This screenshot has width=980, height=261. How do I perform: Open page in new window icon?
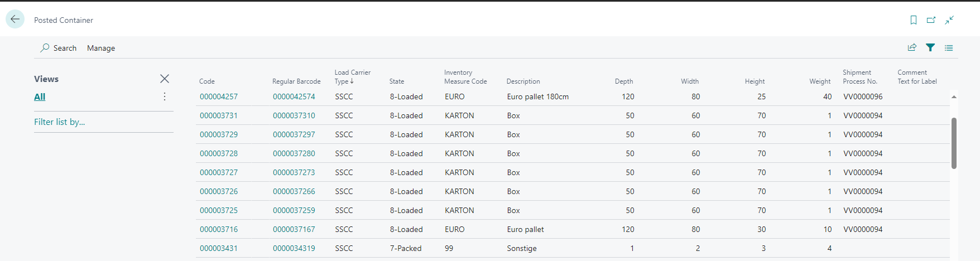coord(931,20)
